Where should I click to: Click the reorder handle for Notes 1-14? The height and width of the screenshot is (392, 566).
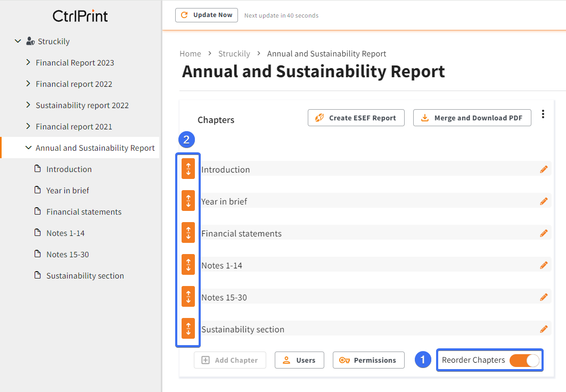[188, 265]
